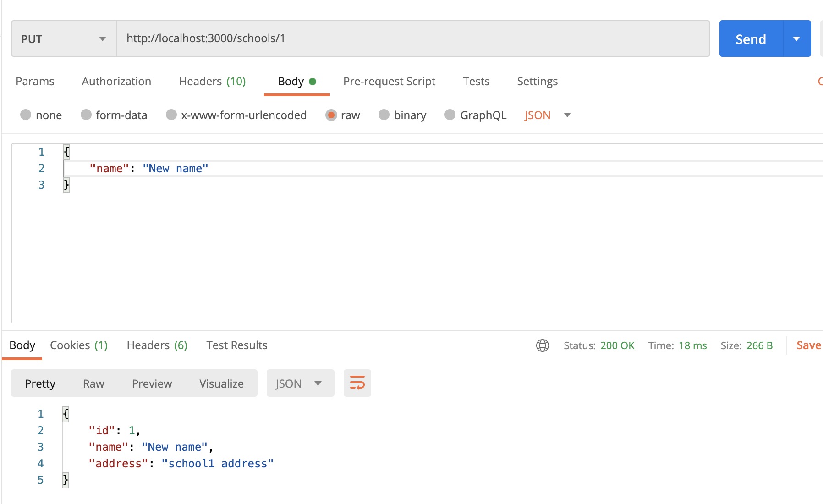This screenshot has height=504, width=823.
Task: Click the Save response link
Action: click(x=809, y=345)
